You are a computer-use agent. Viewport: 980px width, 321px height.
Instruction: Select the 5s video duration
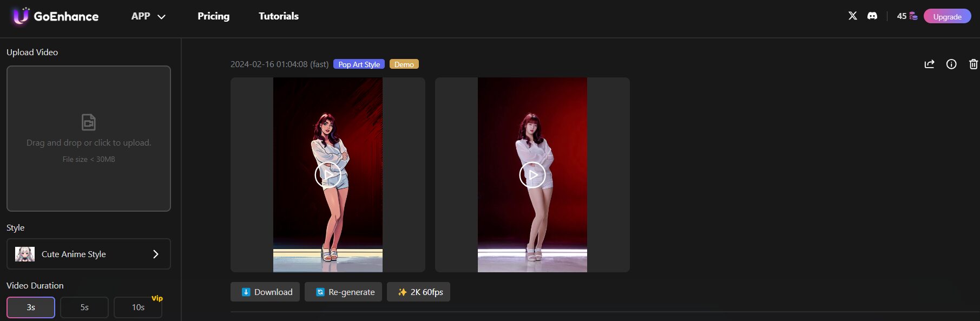click(84, 307)
